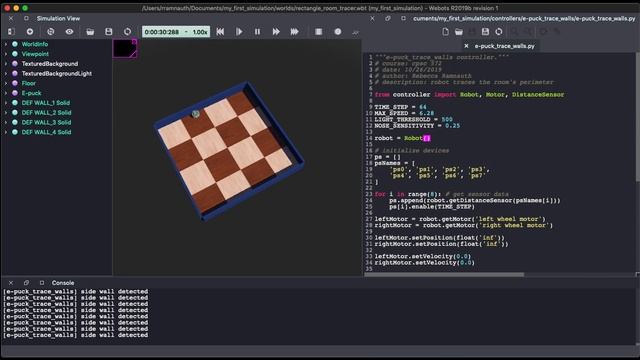Select the E-puck node label

[x=31, y=93]
